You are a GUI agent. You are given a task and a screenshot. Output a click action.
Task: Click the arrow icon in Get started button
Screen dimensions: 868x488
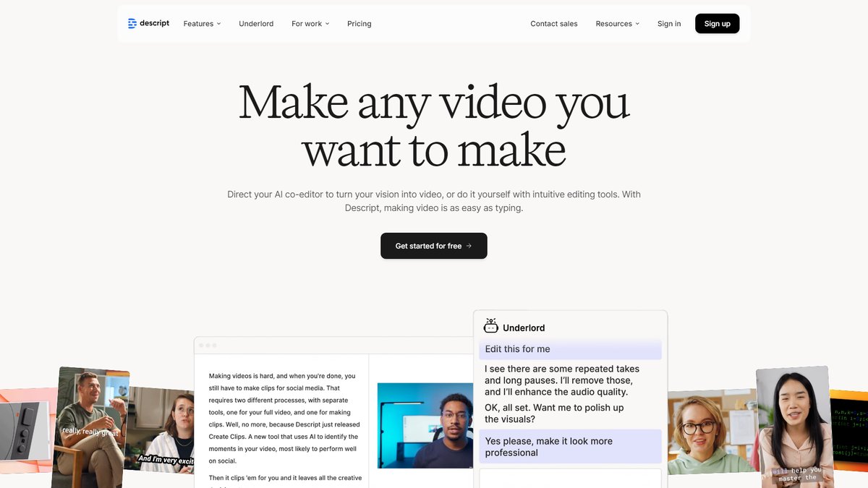pos(469,246)
